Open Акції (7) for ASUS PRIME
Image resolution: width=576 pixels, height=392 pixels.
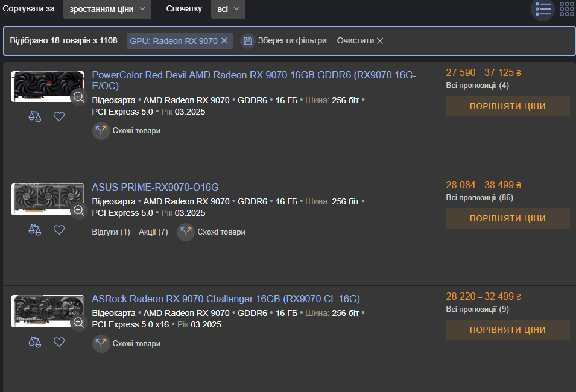coord(153,232)
